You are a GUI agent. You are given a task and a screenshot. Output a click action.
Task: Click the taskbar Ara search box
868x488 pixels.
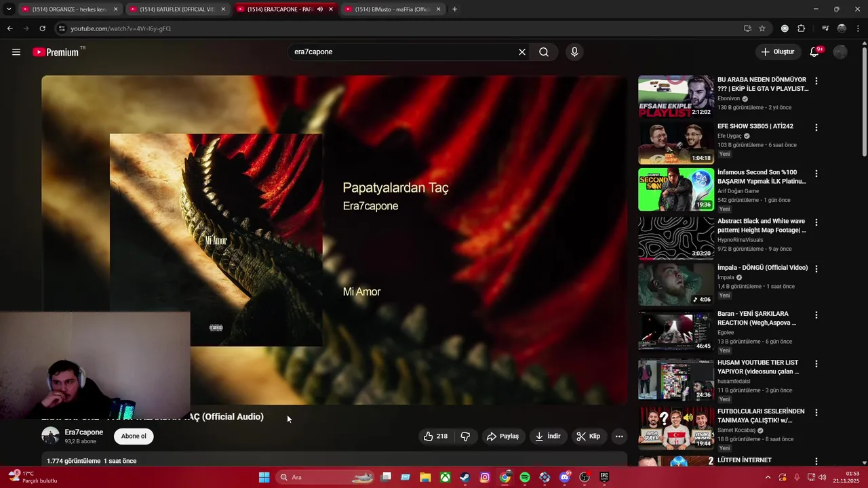325,477
